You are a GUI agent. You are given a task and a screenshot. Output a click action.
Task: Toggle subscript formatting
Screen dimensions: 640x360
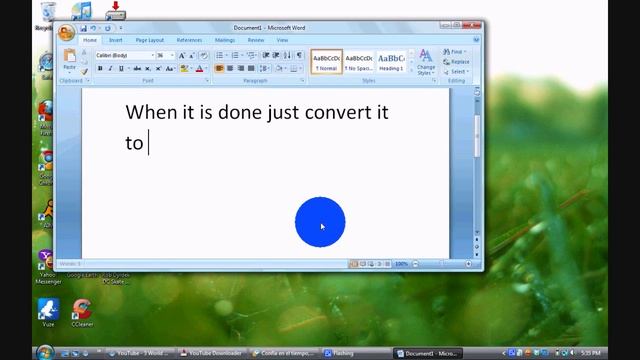(148, 69)
